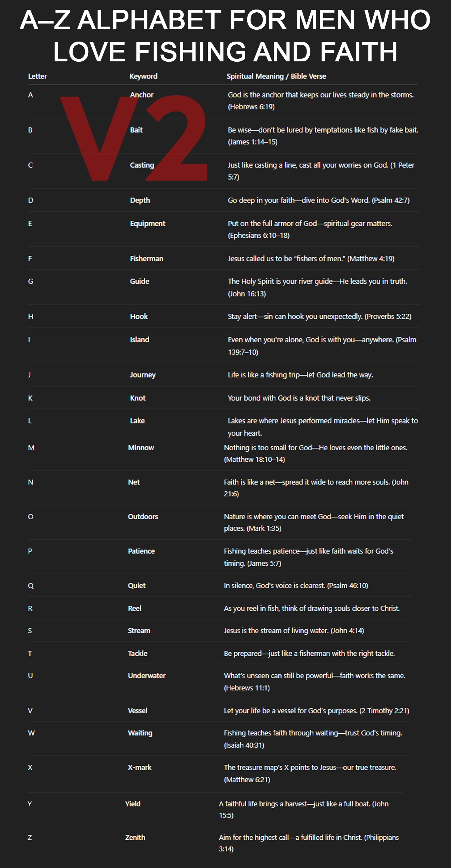Click the 'Spiritual Meaning / Bible Verse' header

coord(276,76)
